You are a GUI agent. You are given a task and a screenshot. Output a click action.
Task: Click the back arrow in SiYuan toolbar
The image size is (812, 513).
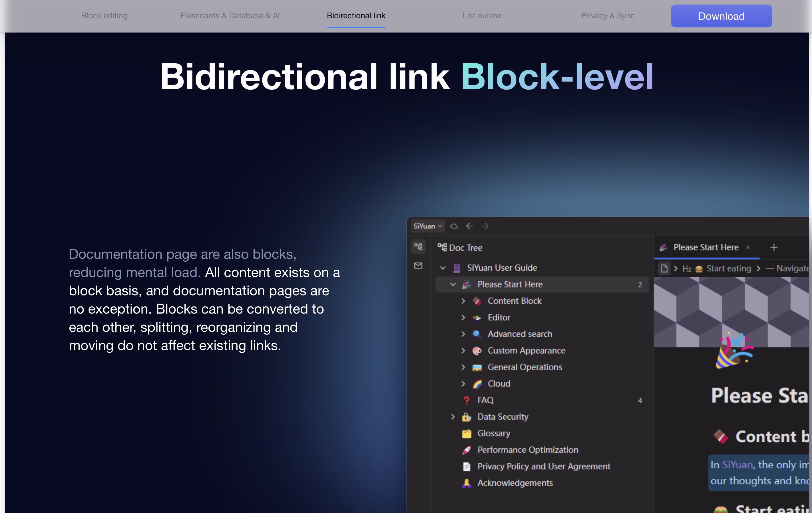point(470,226)
